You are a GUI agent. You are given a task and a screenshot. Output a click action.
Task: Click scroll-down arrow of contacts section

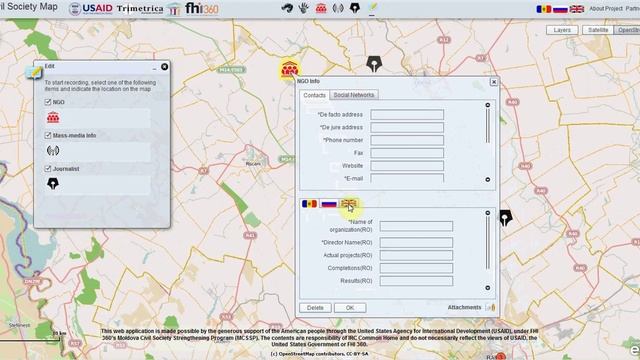coord(487,180)
